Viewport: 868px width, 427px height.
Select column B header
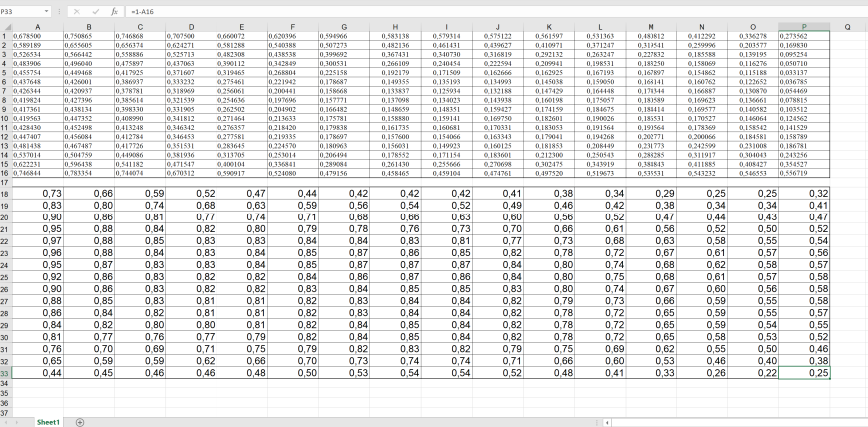tap(89, 27)
